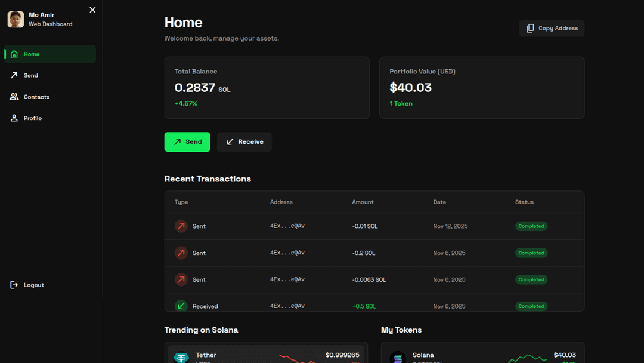Click the Receive button
This screenshot has width=644, height=363.
click(x=244, y=141)
